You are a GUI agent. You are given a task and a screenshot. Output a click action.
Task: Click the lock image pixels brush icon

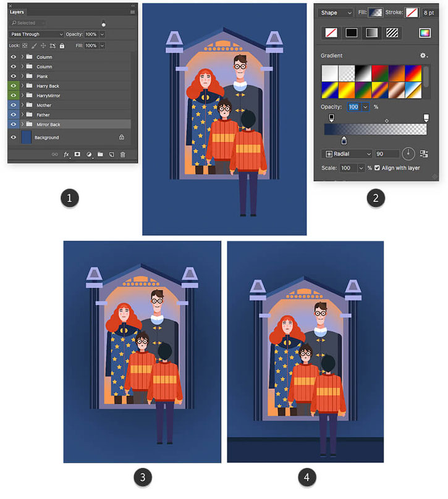pyautogui.click(x=34, y=46)
